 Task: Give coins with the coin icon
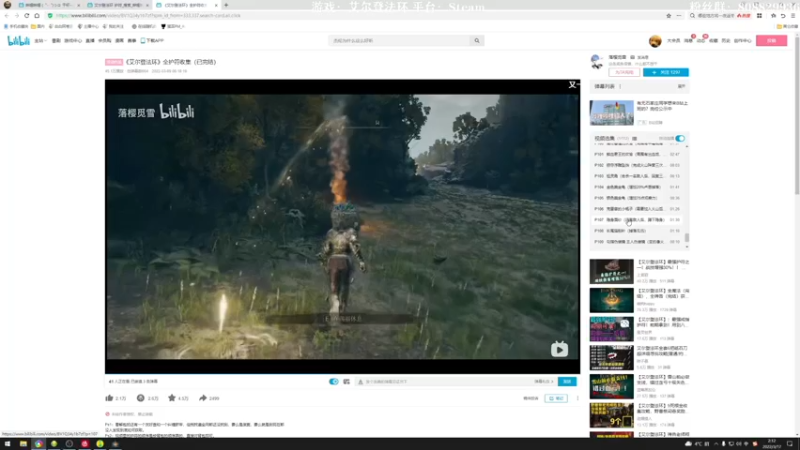[x=140, y=398]
